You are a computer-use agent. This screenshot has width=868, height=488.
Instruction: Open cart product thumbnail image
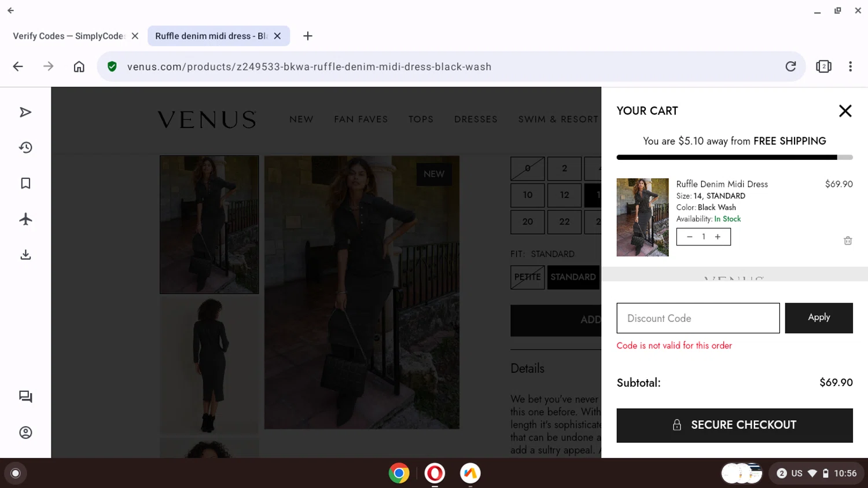[x=642, y=217]
